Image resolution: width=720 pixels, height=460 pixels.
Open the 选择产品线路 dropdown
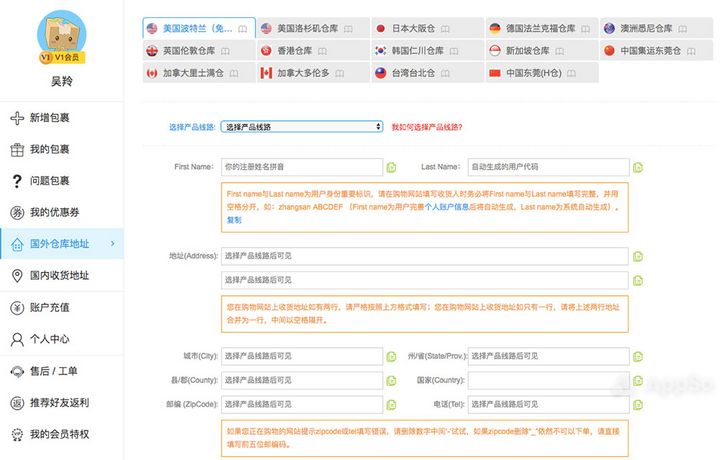coord(302,127)
